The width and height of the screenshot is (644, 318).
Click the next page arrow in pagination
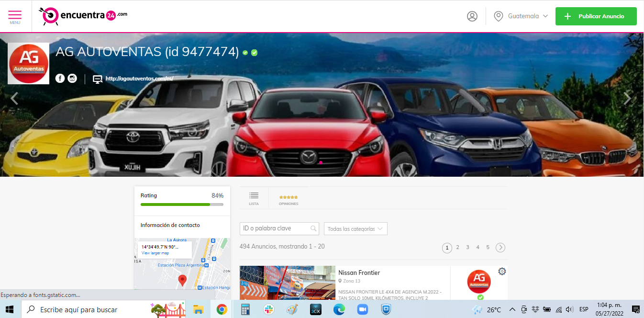tap(500, 248)
